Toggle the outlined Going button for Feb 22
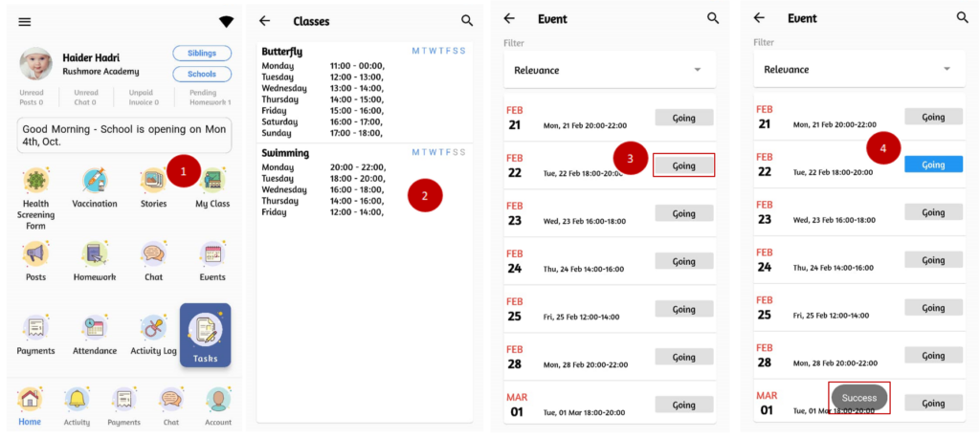The image size is (980, 439). pos(683,165)
